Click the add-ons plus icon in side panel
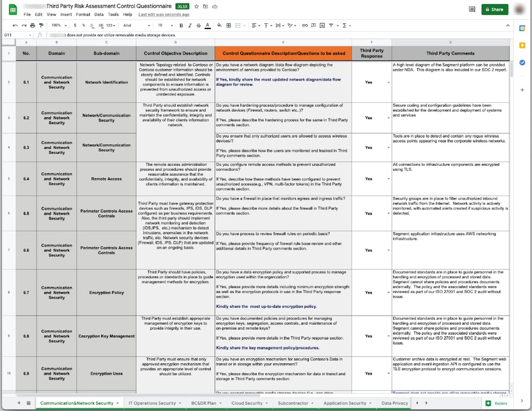Image resolution: width=532 pixels, height=411 pixels. [522, 90]
